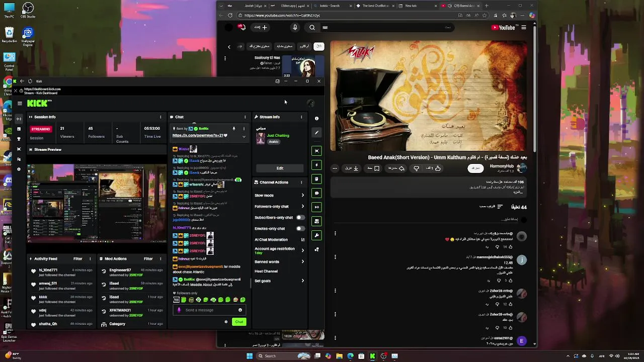Click the YouTube share button under the video

tap(396, 168)
